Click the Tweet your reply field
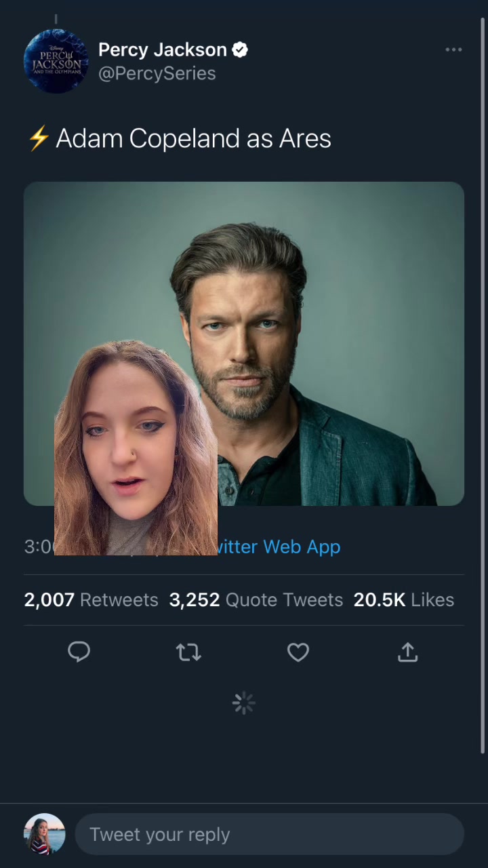The height and width of the screenshot is (868, 488). pyautogui.click(x=269, y=834)
